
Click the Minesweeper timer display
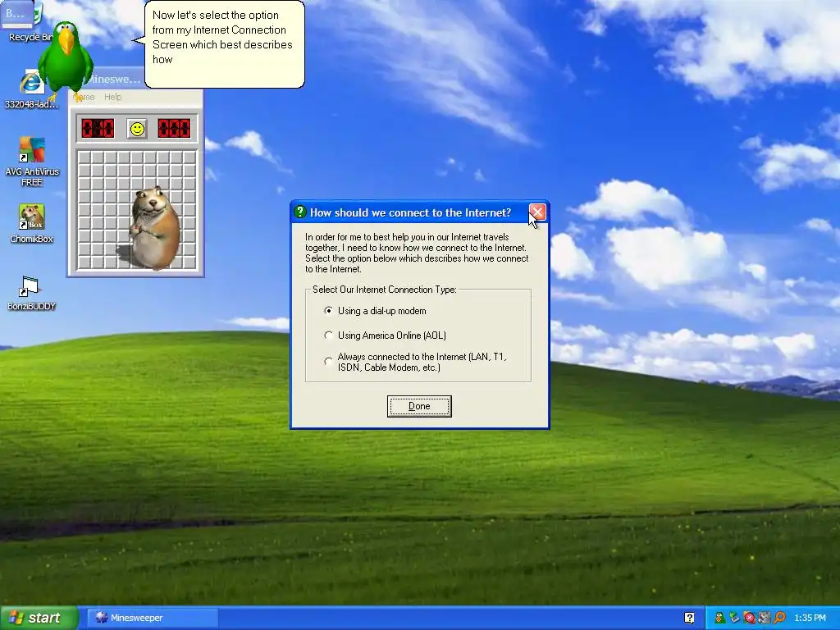point(174,129)
